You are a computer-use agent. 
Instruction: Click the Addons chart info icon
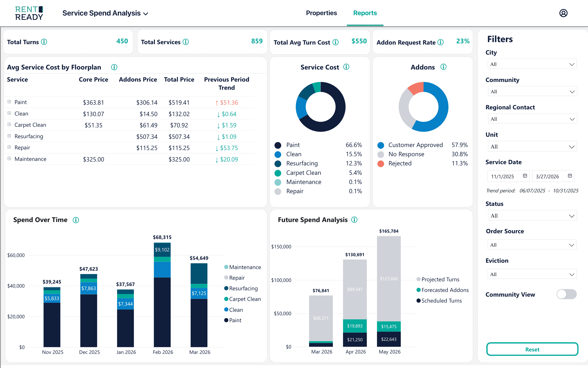(443, 67)
